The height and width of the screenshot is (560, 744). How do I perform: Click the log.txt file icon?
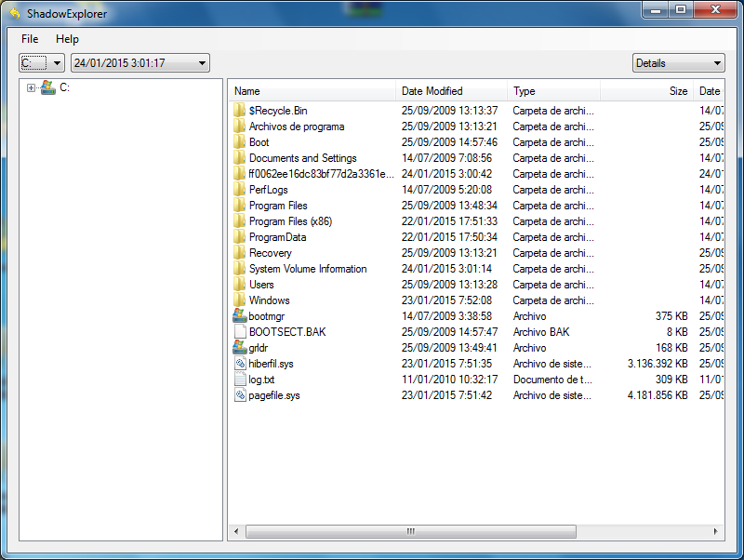[240, 380]
